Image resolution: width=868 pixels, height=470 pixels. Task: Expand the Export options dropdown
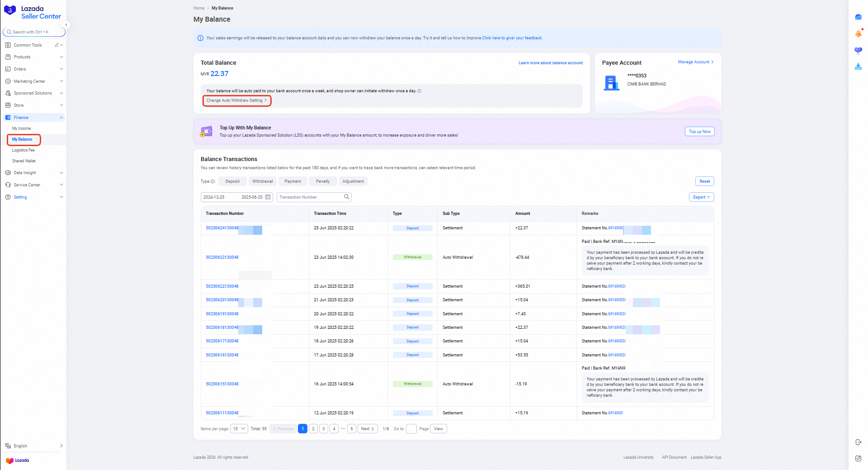pyautogui.click(x=701, y=197)
